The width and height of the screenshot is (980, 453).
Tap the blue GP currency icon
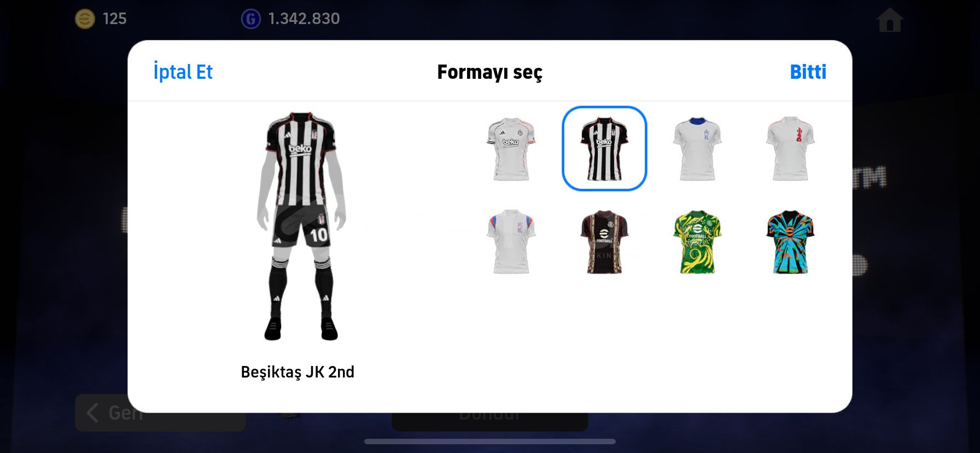[251, 19]
